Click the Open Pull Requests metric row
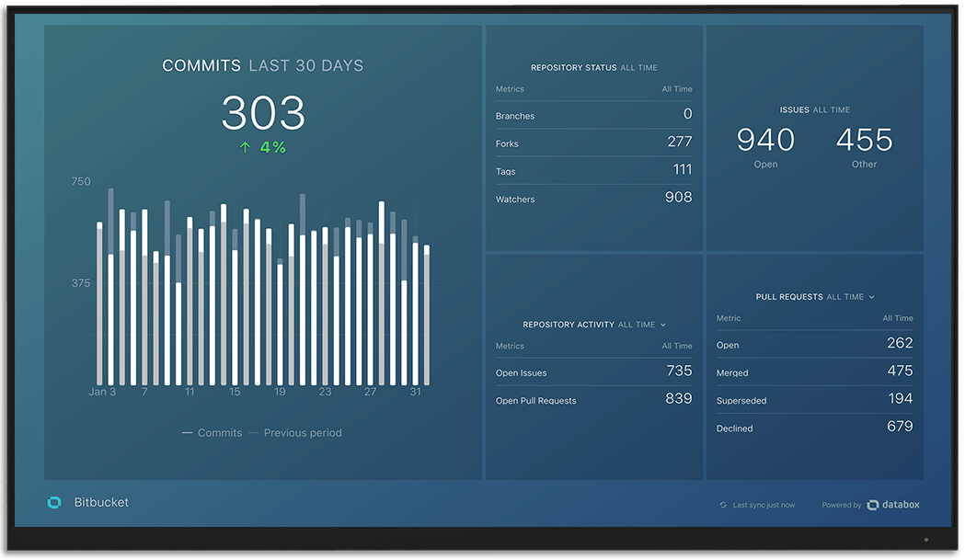The width and height of the screenshot is (965, 560). 593,400
